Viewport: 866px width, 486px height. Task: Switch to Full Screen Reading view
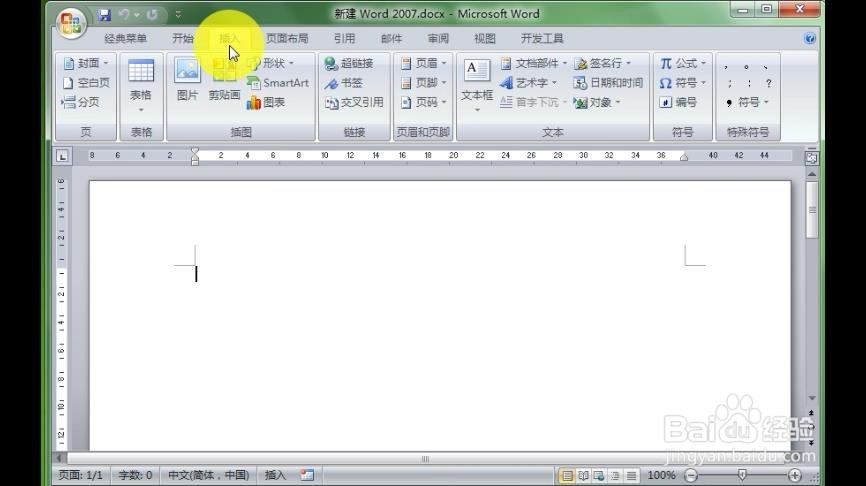point(583,475)
